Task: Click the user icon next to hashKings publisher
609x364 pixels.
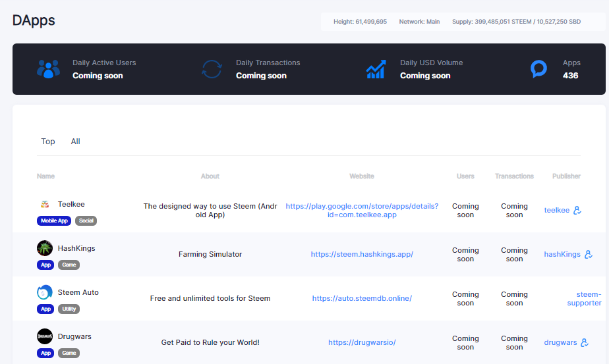Action: click(589, 254)
